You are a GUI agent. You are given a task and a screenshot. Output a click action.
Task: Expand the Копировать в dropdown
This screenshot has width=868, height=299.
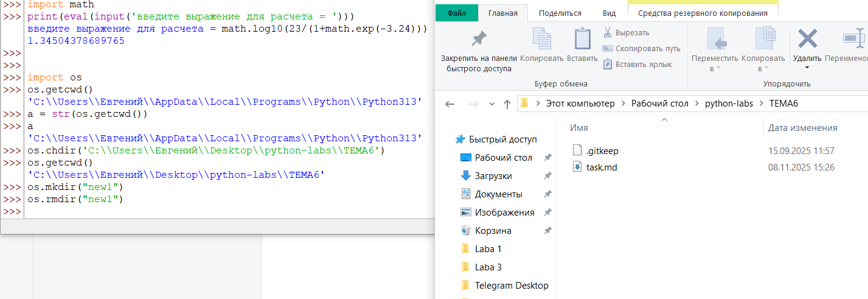click(x=767, y=68)
